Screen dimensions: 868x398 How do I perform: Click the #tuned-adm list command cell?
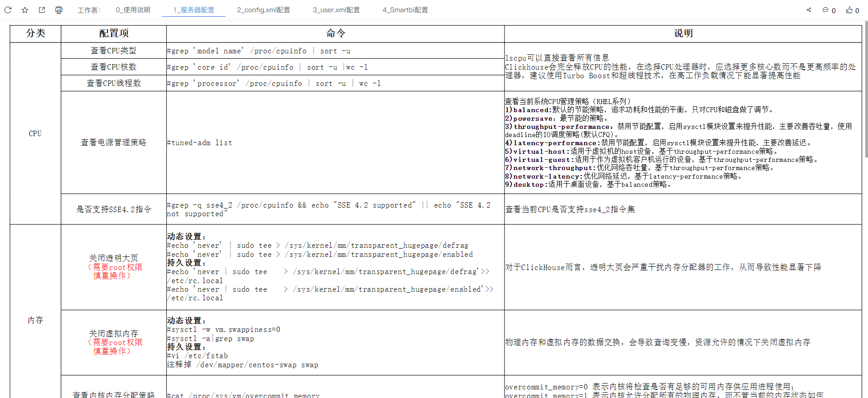(x=335, y=142)
